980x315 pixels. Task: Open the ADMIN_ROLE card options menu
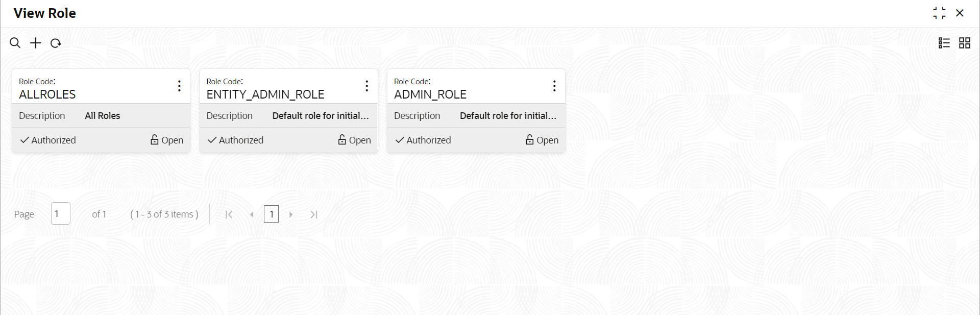554,86
